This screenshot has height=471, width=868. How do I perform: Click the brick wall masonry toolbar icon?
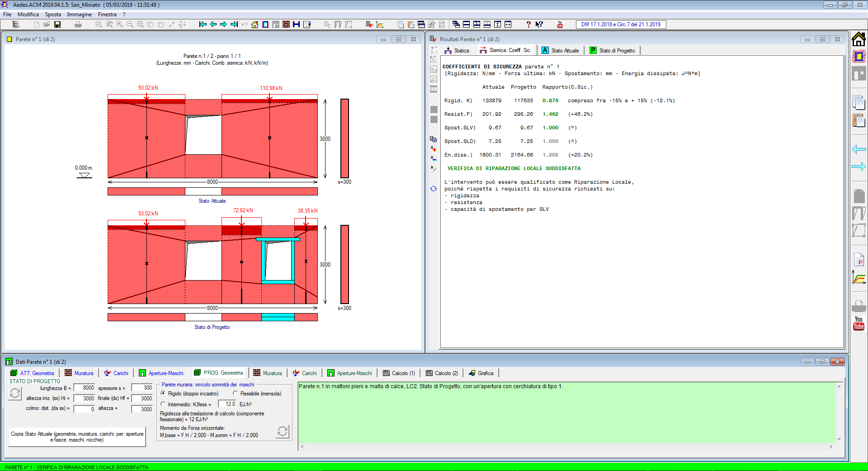286,24
